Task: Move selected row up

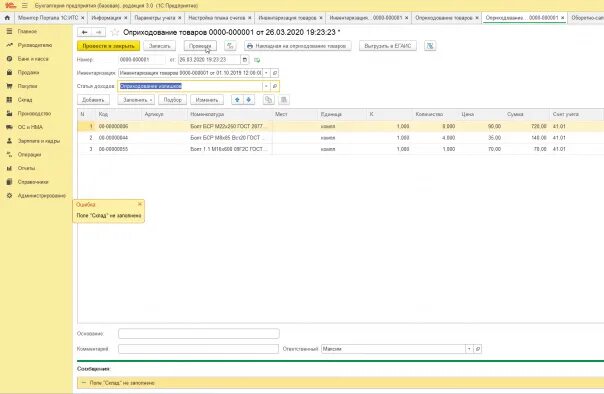Action: pos(237,100)
